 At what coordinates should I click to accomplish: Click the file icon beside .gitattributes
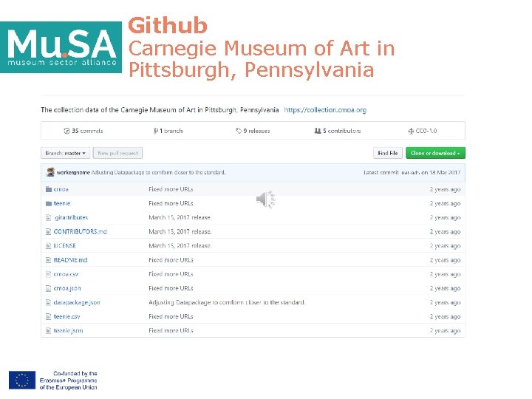(x=48, y=217)
